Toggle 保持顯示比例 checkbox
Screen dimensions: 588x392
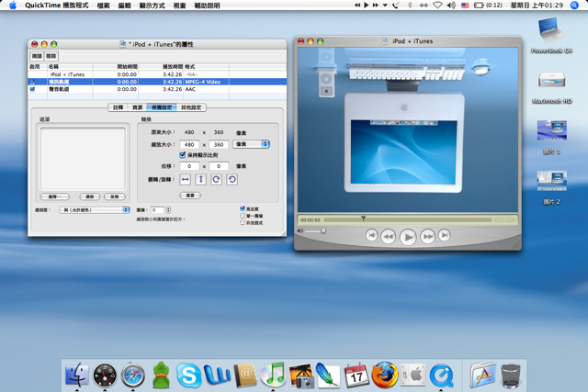183,155
